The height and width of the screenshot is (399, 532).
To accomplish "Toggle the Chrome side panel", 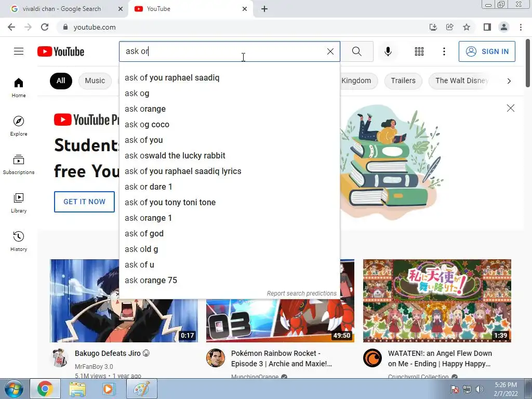I will pos(487,27).
